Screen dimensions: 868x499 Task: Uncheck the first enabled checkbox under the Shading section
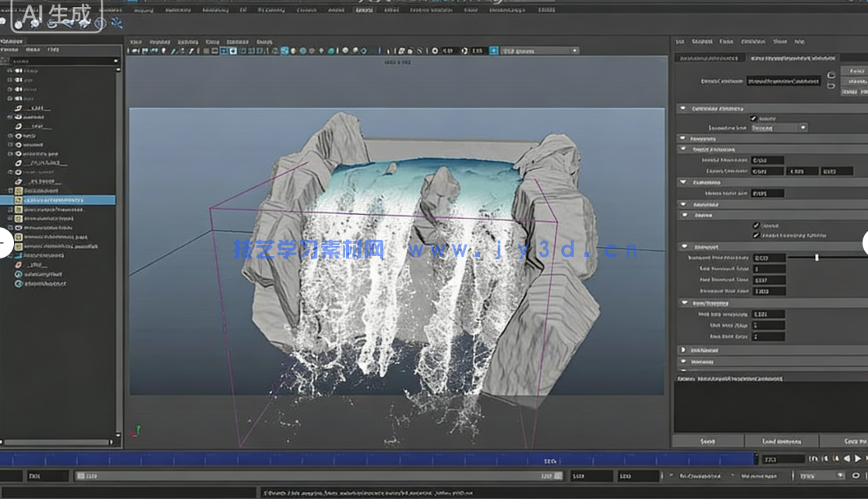pos(754,224)
